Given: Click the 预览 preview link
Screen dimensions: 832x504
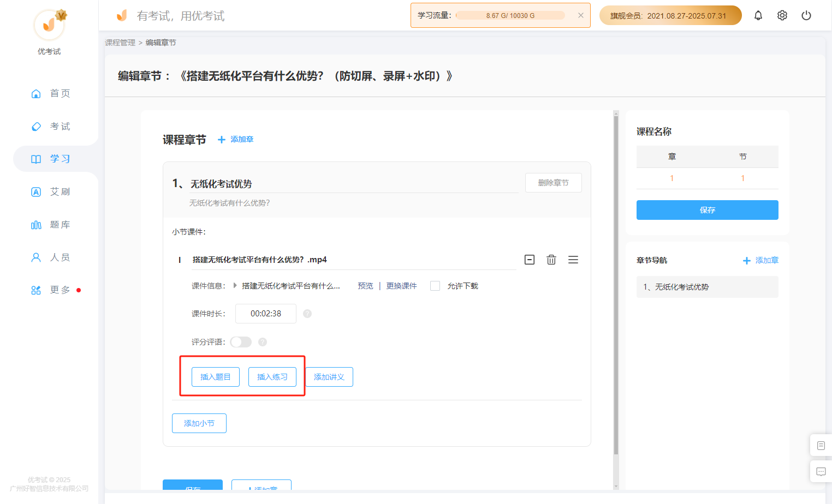Looking at the screenshot, I should click(366, 286).
